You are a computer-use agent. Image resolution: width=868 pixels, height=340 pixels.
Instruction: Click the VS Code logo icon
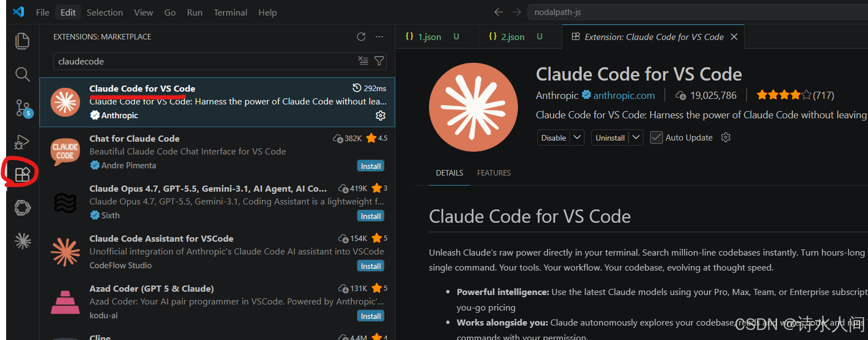(x=18, y=12)
